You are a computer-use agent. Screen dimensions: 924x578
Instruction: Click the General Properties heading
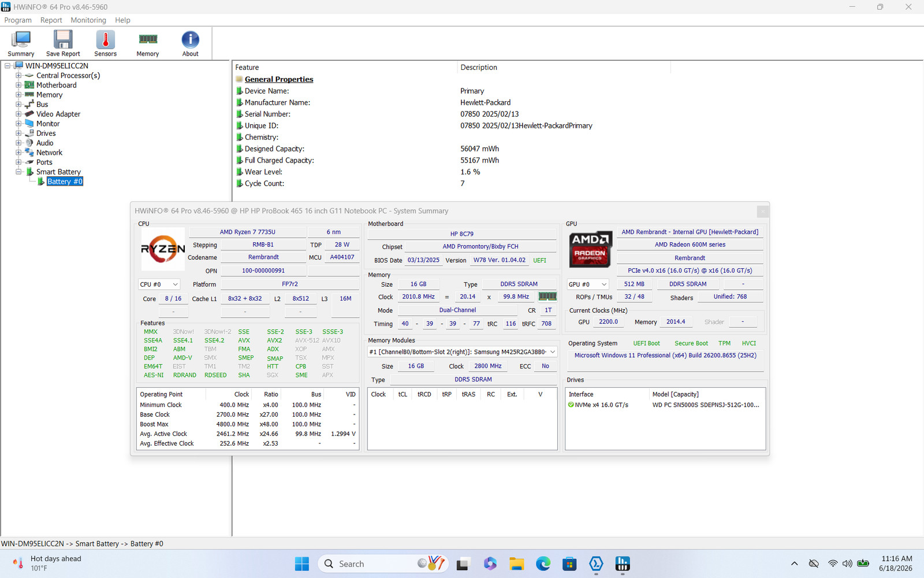tap(279, 79)
